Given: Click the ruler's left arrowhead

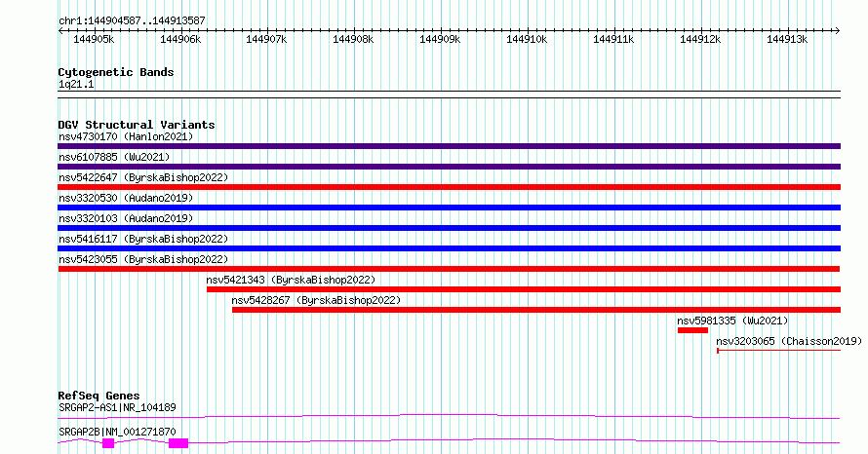Looking at the screenshot, I should 60,31.
